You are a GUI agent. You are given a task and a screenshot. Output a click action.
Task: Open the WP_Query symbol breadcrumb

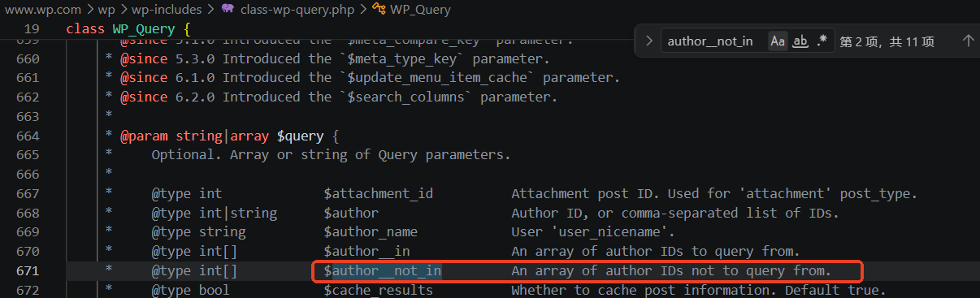421,11
